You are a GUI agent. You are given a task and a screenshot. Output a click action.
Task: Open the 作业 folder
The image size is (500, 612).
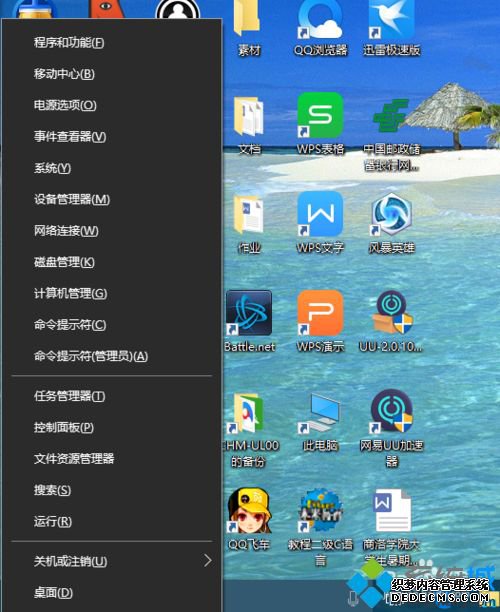tap(249, 215)
